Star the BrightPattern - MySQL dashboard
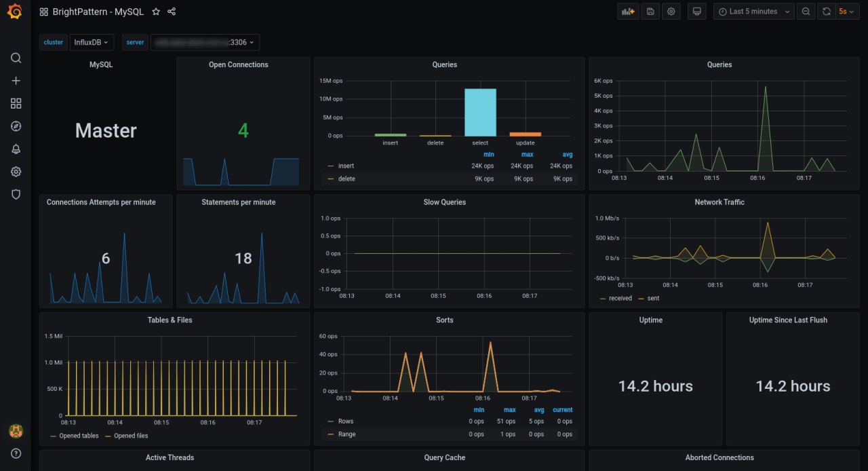Image resolution: width=868 pixels, height=471 pixels. coord(156,12)
